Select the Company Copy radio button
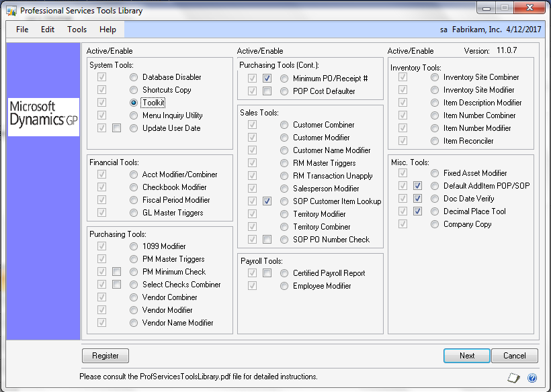Screen dimensions: 551x392 point(435,224)
